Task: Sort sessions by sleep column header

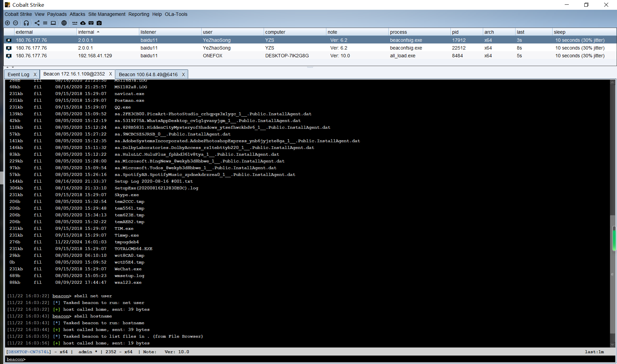Action: click(x=584, y=32)
